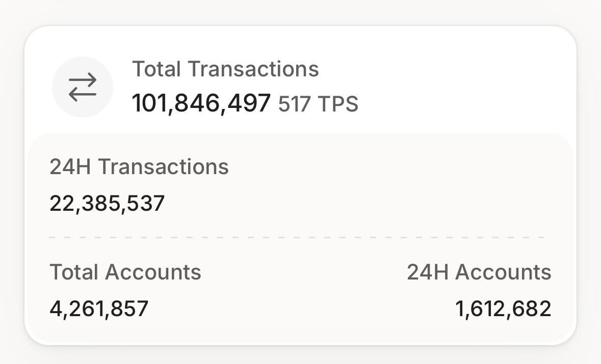The image size is (601, 364).
Task: Click the TPS unit label
Action: 338,104
